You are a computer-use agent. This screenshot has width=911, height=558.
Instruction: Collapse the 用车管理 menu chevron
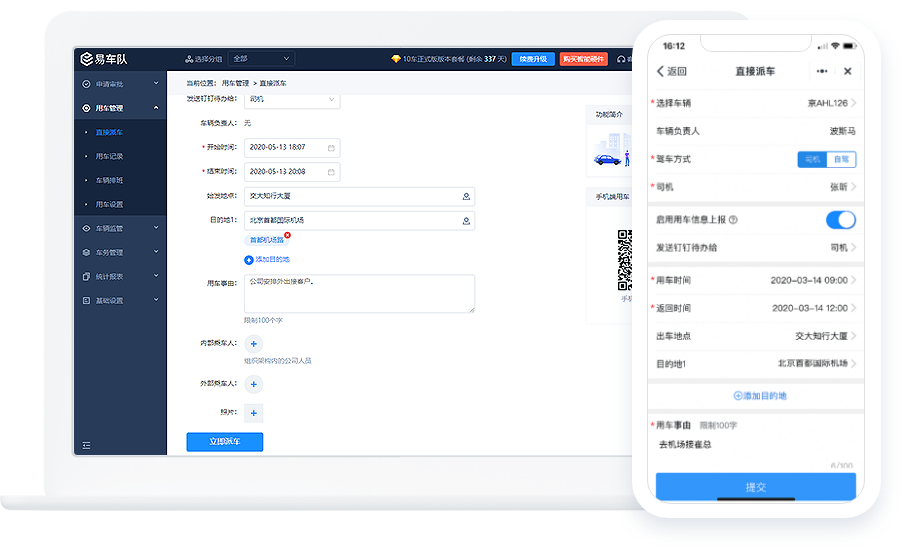click(156, 108)
